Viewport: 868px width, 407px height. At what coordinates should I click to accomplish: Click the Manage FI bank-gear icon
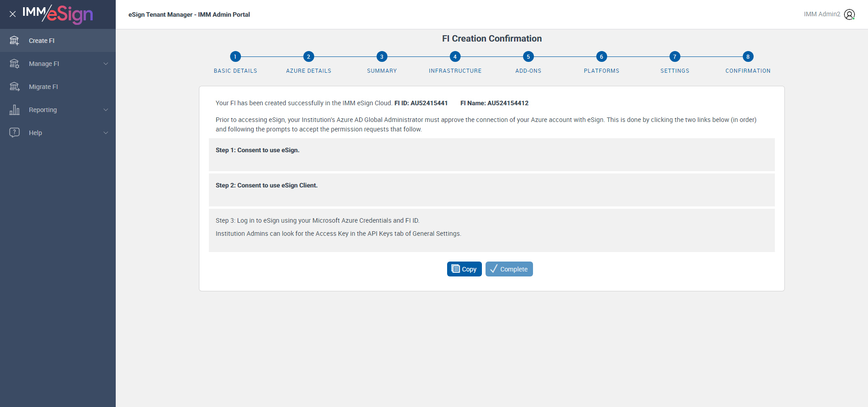click(x=14, y=64)
